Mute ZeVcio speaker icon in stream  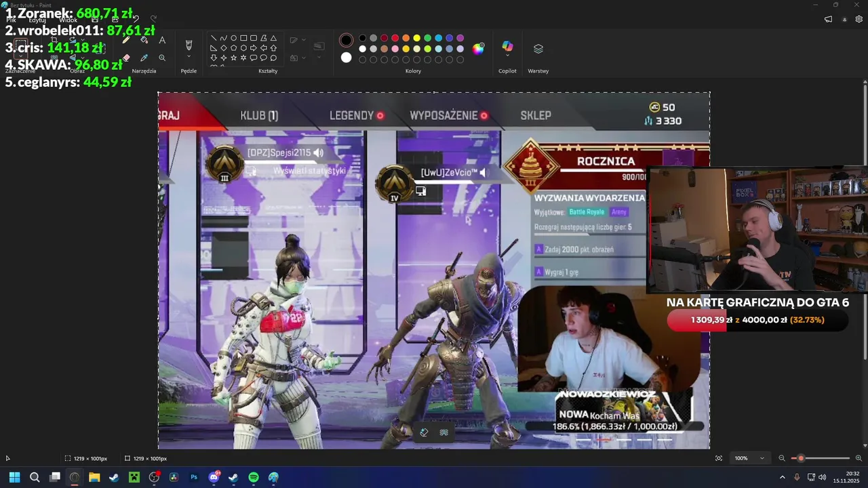[x=483, y=173]
